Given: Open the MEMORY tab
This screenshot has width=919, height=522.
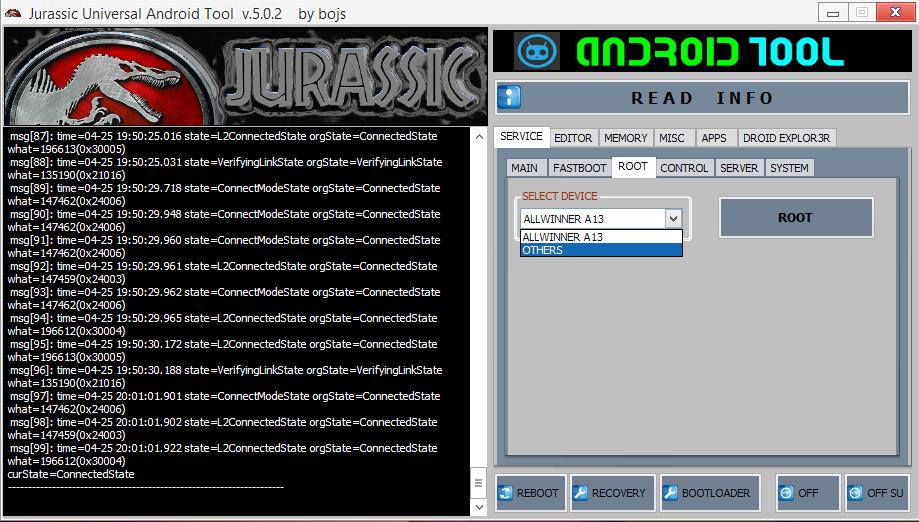Looking at the screenshot, I should pyautogui.click(x=626, y=138).
